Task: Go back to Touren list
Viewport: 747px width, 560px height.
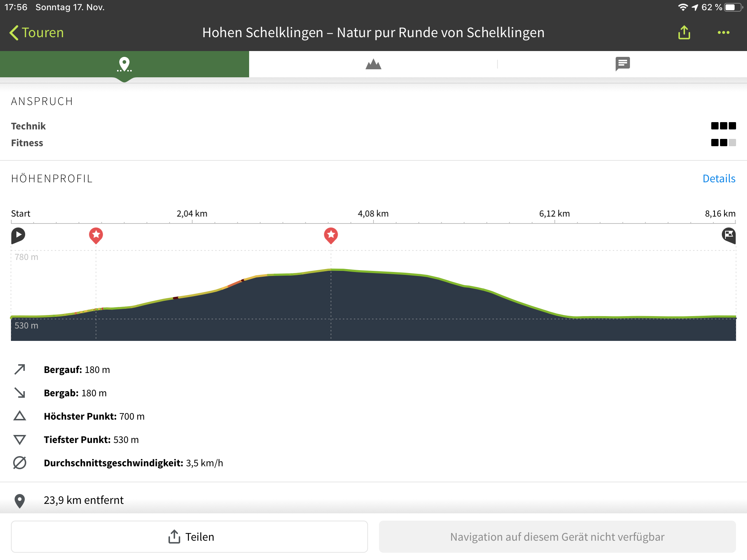Action: tap(36, 32)
